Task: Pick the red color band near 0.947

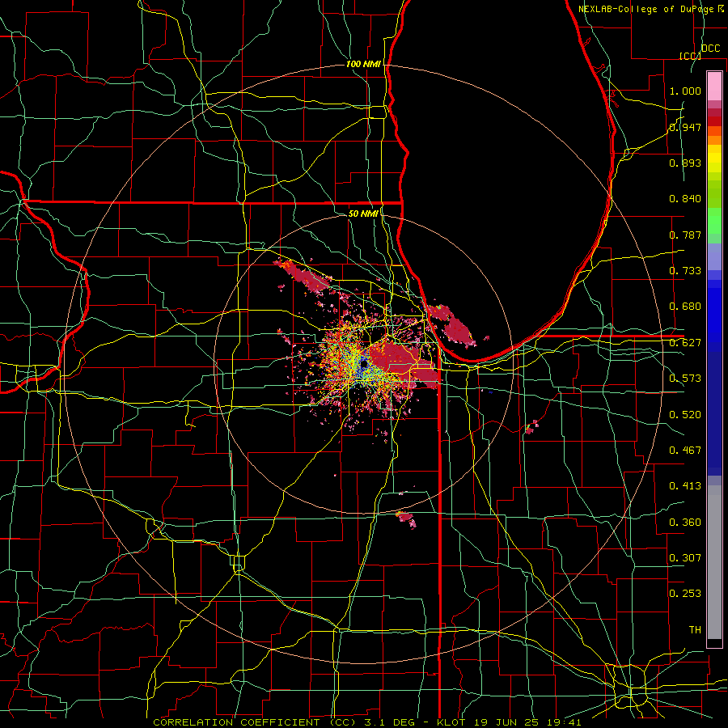Action: point(714,121)
